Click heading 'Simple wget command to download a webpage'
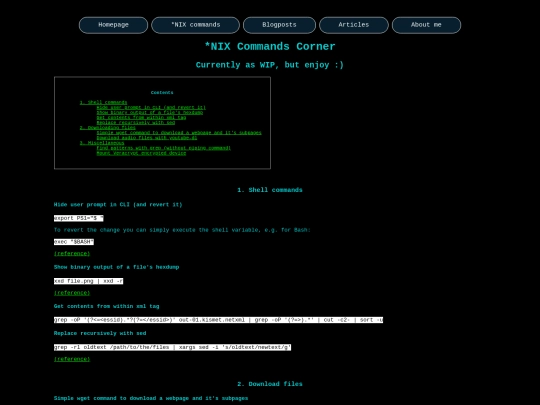540x405 pixels. [151, 398]
